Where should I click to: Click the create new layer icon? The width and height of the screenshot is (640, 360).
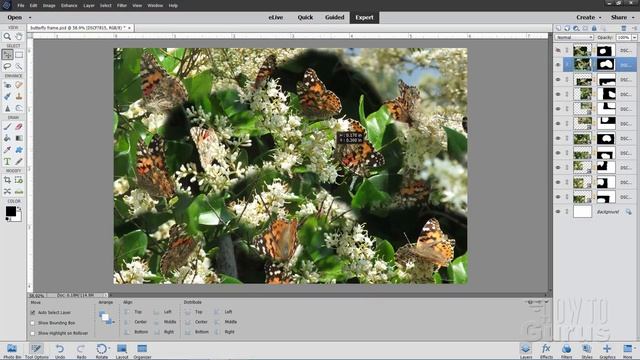point(558,28)
